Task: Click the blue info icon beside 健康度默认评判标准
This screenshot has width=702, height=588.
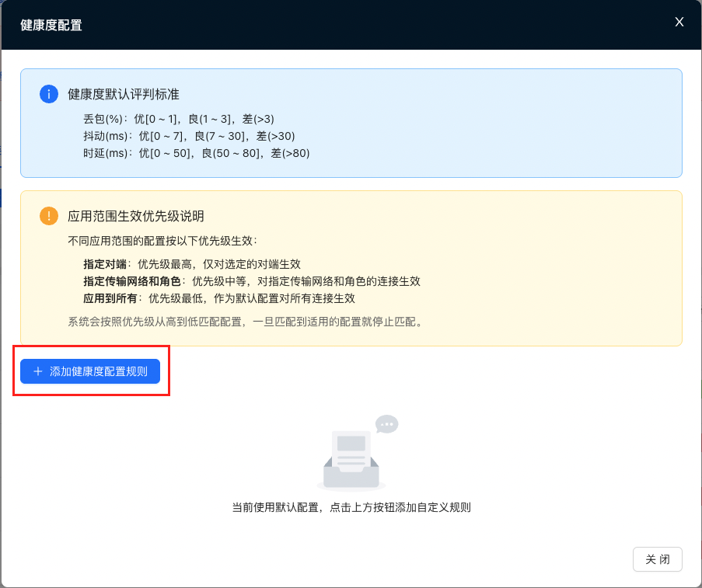Action: [x=49, y=93]
